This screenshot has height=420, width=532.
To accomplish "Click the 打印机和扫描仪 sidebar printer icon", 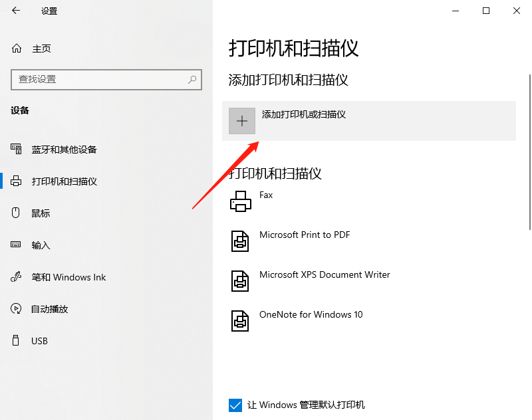I will (16, 181).
